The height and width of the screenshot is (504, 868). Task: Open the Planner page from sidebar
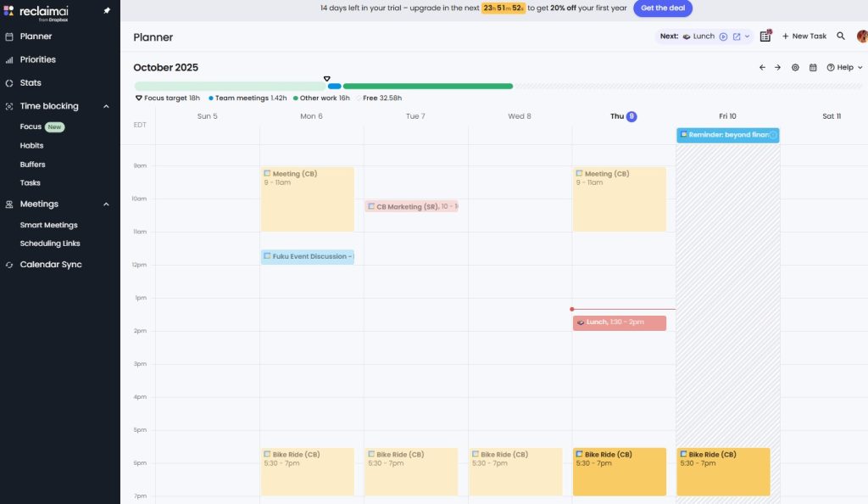(36, 36)
